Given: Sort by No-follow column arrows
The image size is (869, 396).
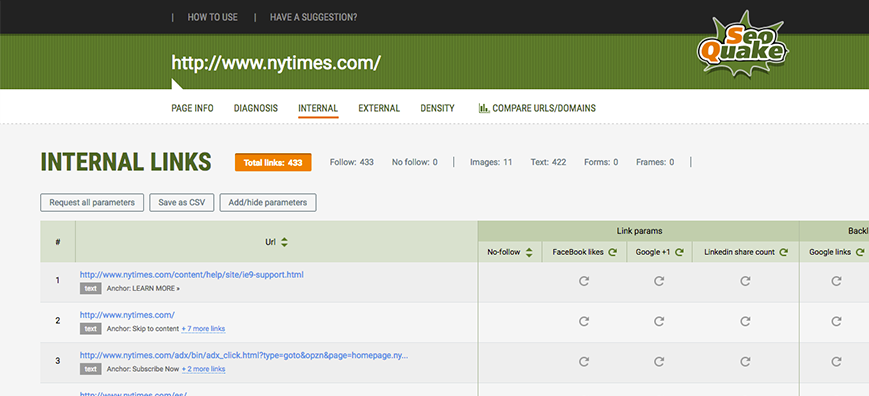Looking at the screenshot, I should (x=529, y=253).
